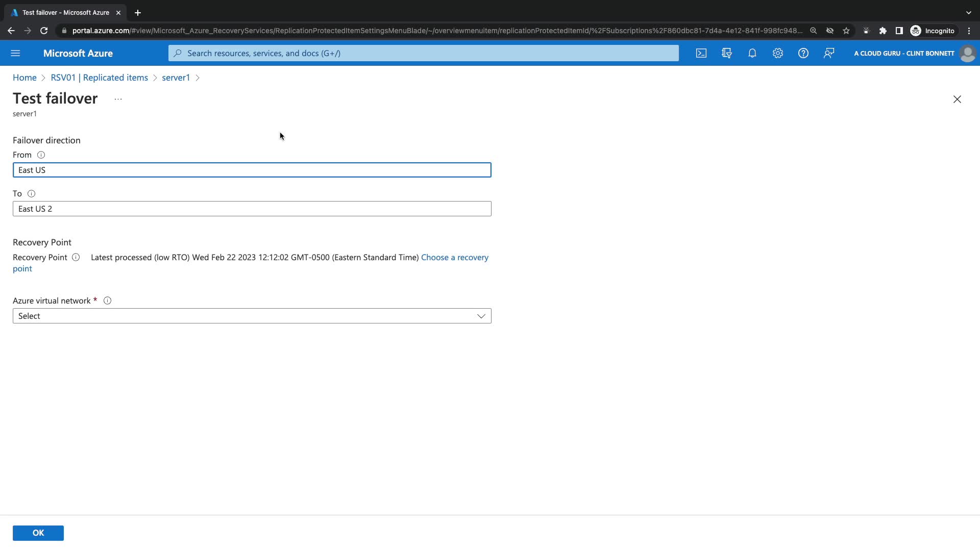Click info icon next to From
Image resolution: width=980 pixels, height=551 pixels.
click(41, 155)
